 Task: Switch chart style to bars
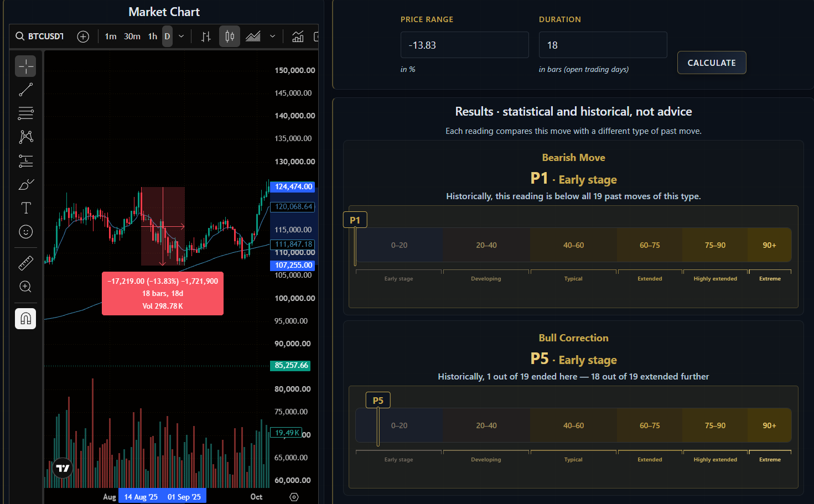206,37
